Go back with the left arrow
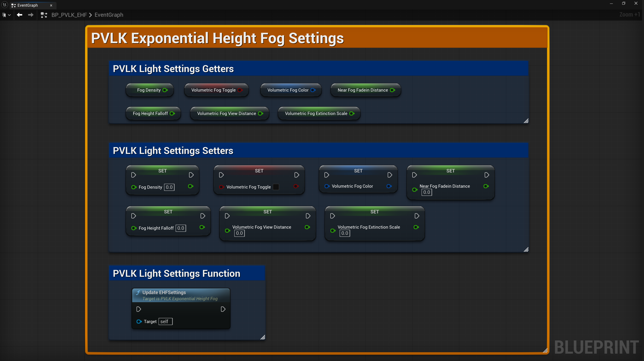 tap(20, 15)
